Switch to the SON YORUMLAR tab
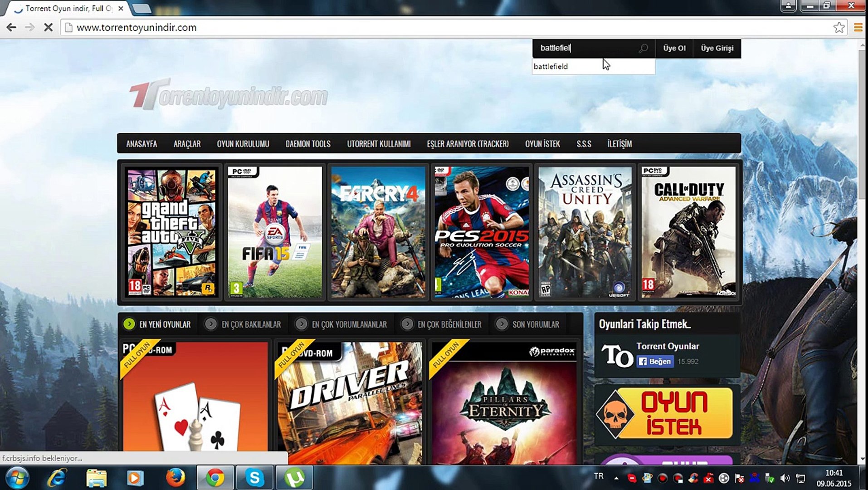The width and height of the screenshot is (868, 490). (528, 324)
